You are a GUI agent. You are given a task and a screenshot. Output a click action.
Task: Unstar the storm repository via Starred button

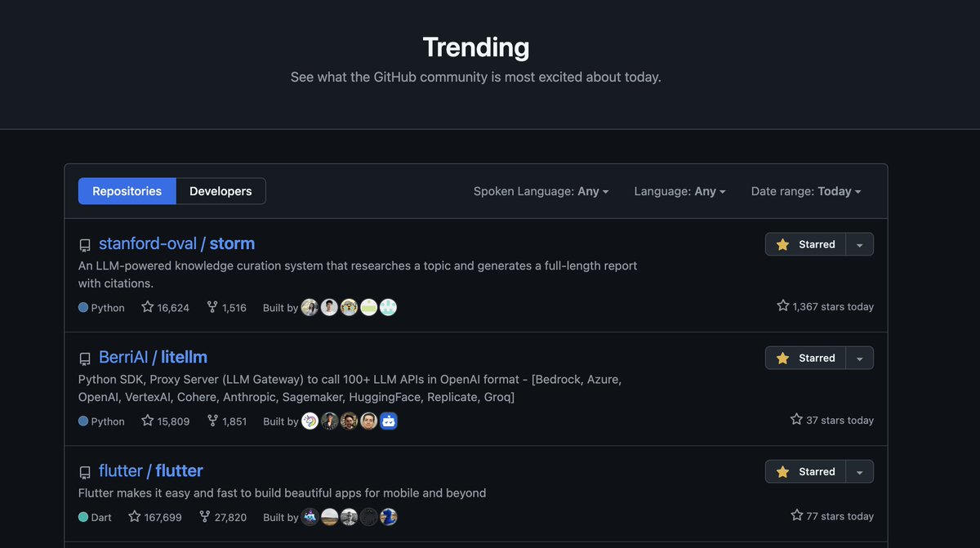pos(805,244)
